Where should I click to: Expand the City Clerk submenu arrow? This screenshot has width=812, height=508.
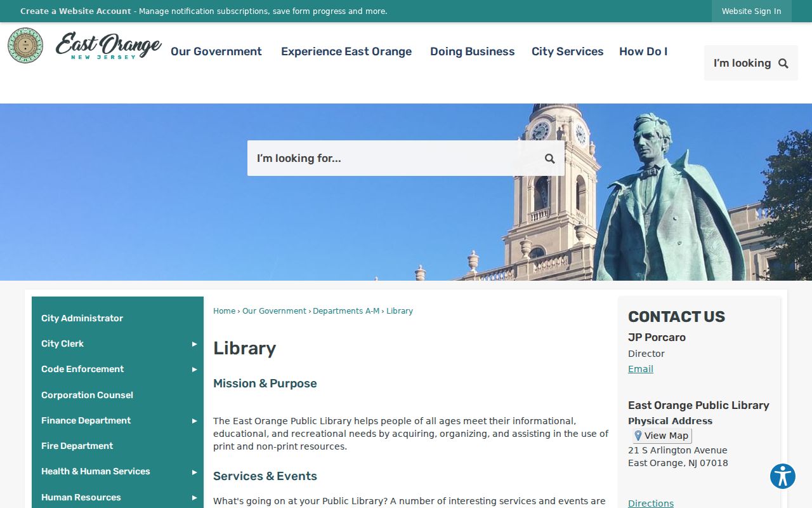(194, 344)
